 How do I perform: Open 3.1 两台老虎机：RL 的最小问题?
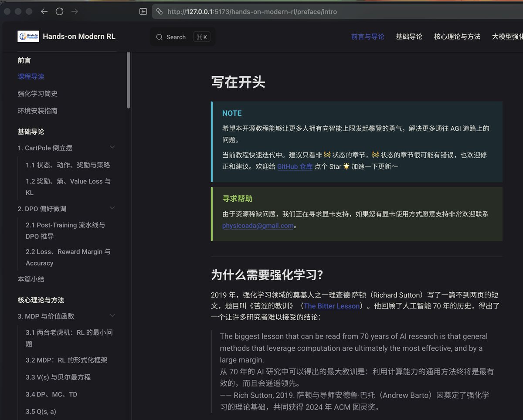pyautogui.click(x=69, y=338)
